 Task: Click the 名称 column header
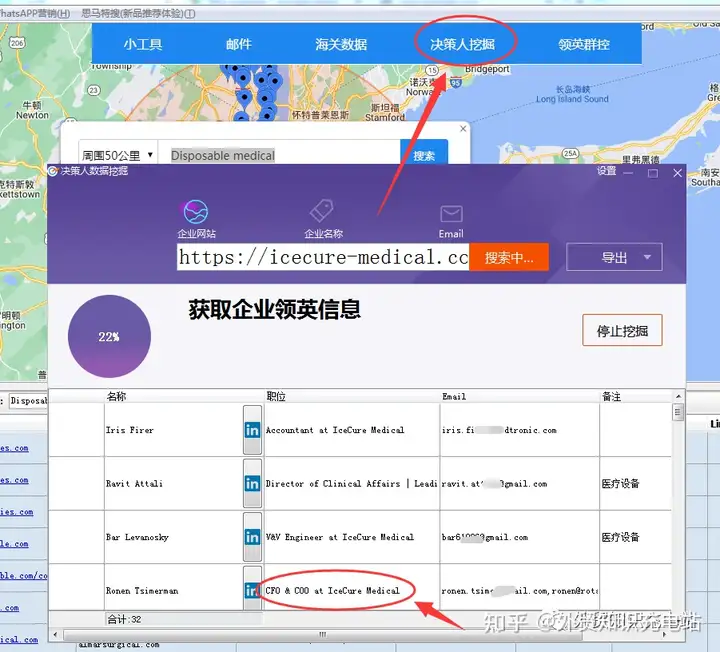click(116, 396)
